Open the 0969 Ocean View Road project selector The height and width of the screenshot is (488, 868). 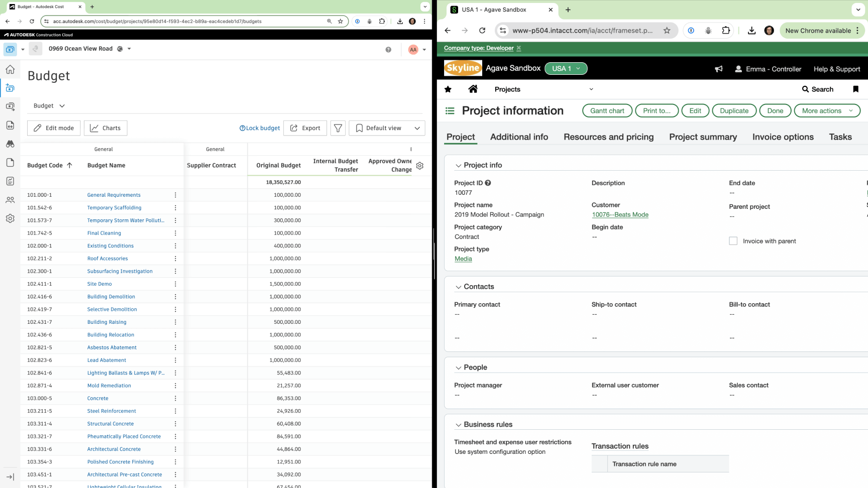click(90, 49)
